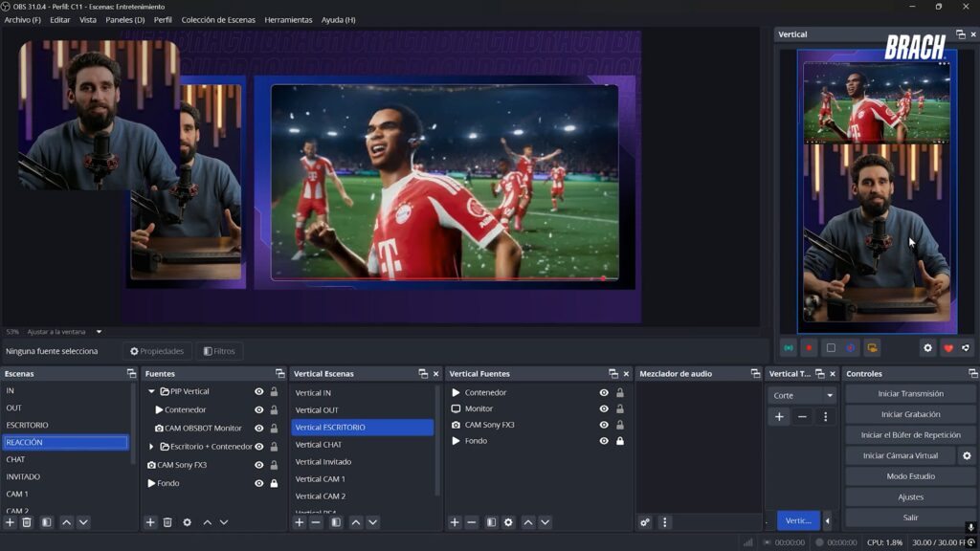This screenshot has height=551, width=980.
Task: Collapse the PIP Vertical group
Action: pos(151,392)
